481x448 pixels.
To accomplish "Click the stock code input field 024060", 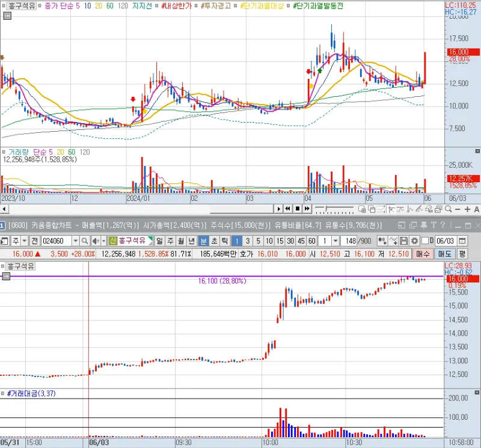I will 57,241.
